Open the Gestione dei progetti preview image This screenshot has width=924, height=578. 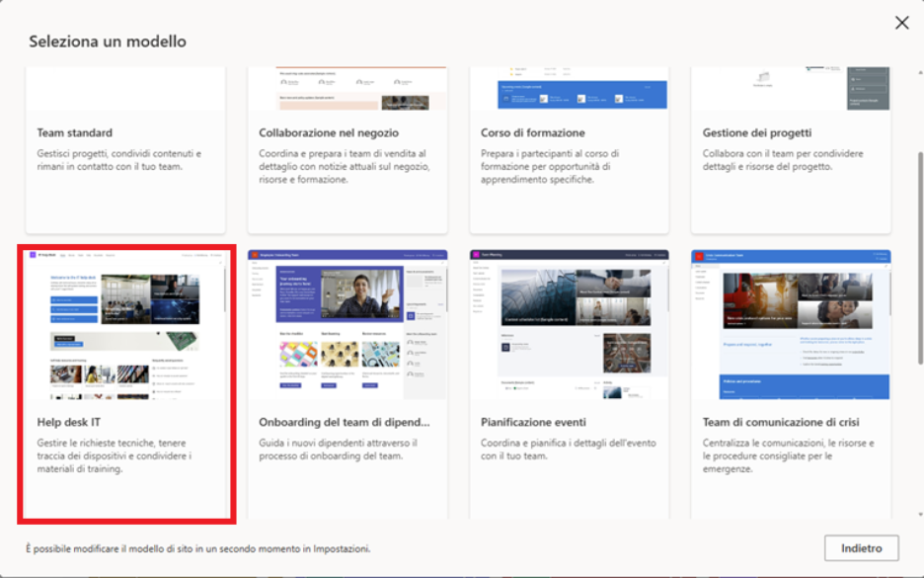pyautogui.click(x=791, y=89)
